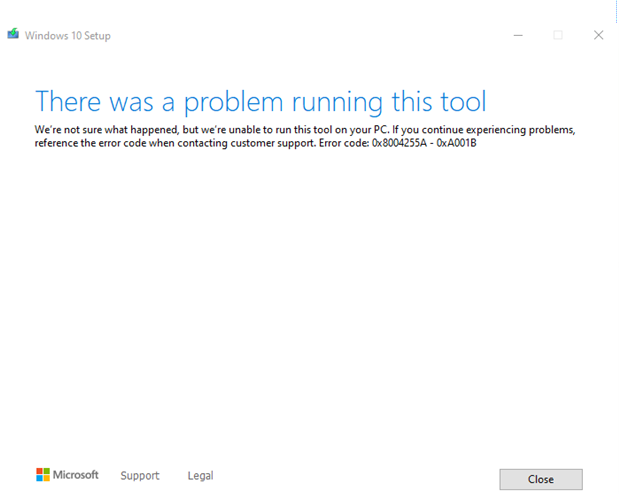Close the window using the title bar X

point(599,35)
